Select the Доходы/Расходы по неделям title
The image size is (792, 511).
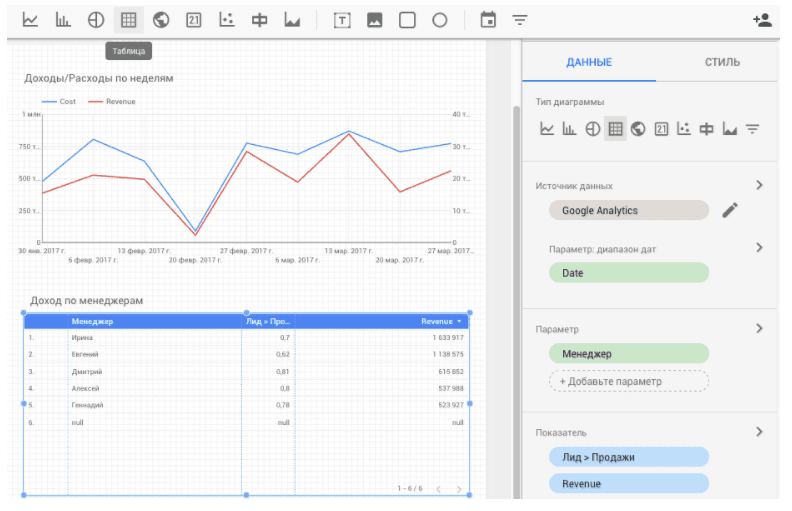[99, 78]
